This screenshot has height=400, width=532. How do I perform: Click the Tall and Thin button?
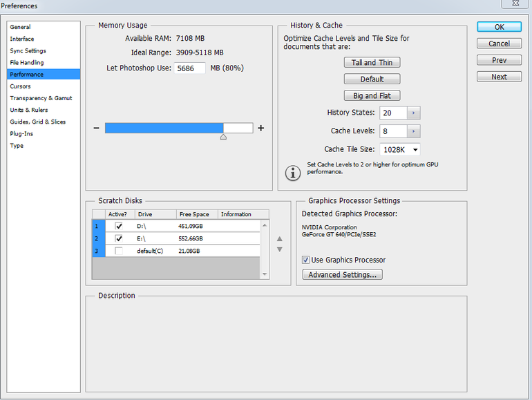[372, 62]
